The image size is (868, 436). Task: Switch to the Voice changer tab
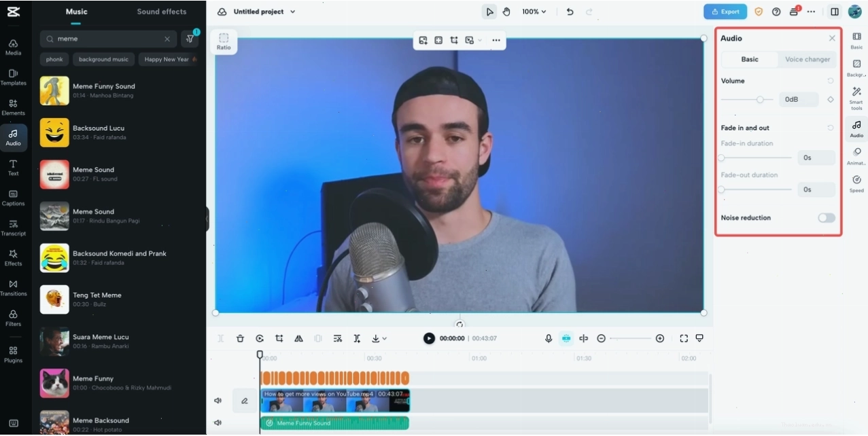pyautogui.click(x=807, y=59)
